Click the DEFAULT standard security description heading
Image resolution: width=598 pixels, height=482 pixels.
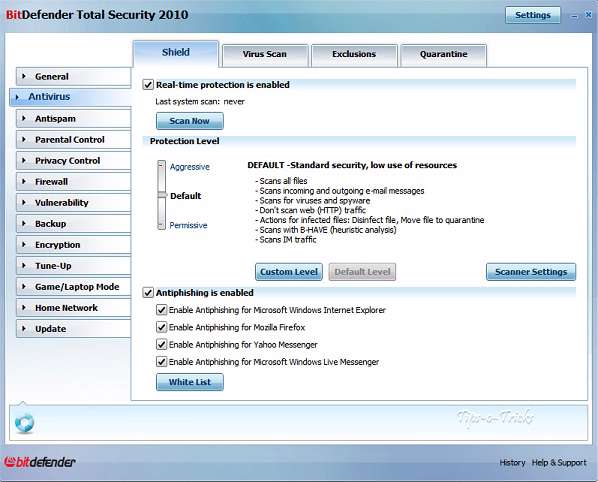(352, 165)
